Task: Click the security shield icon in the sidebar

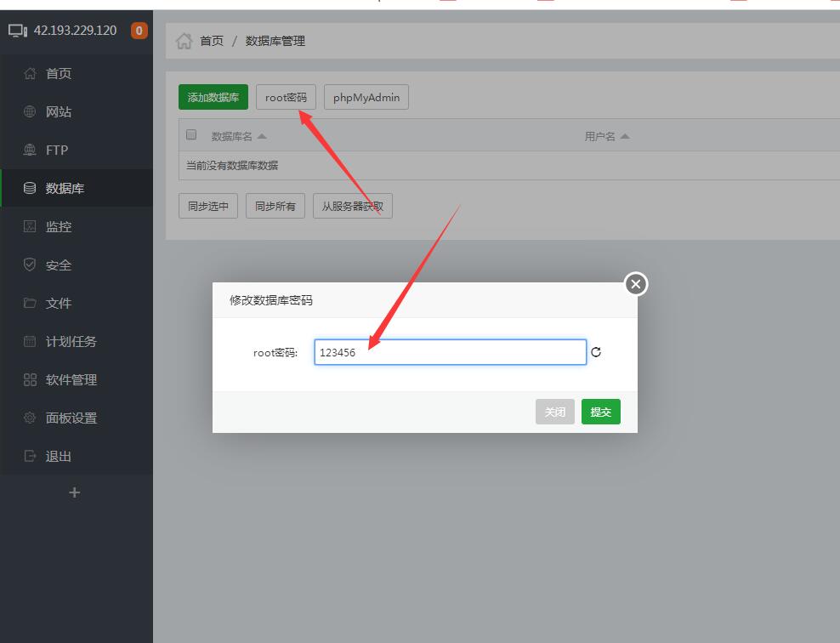Action: pos(30,265)
